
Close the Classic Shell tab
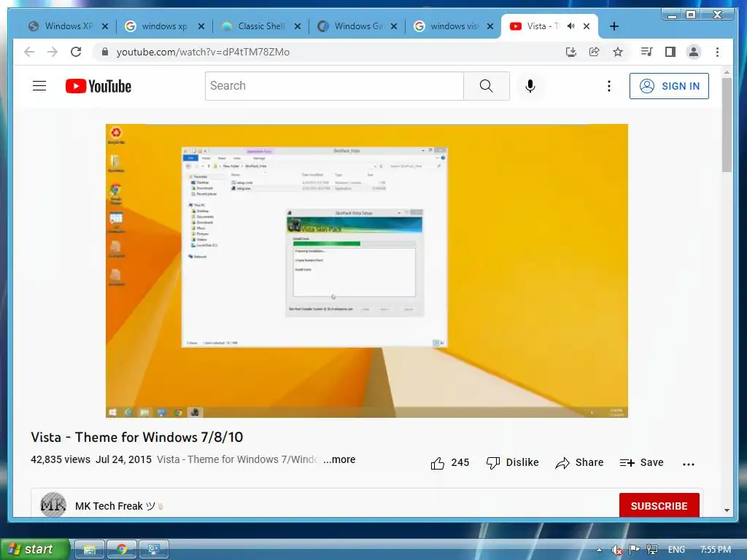coord(298,26)
